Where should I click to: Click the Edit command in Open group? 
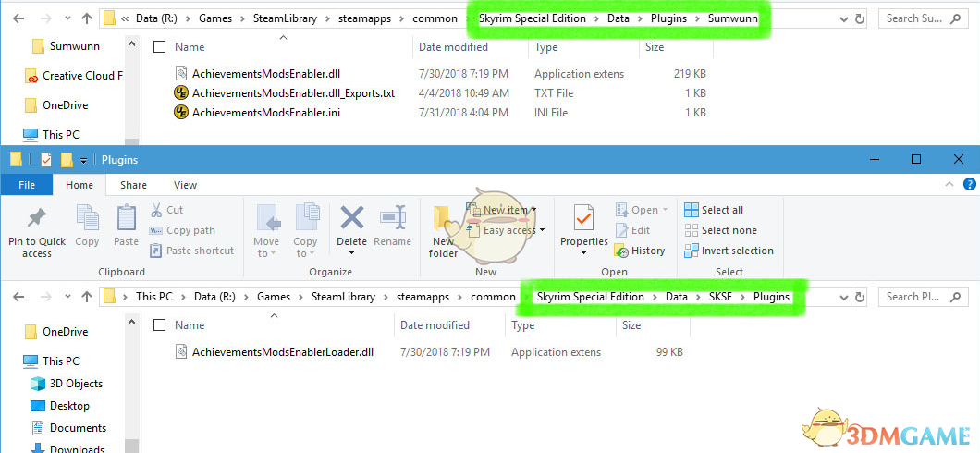633,230
